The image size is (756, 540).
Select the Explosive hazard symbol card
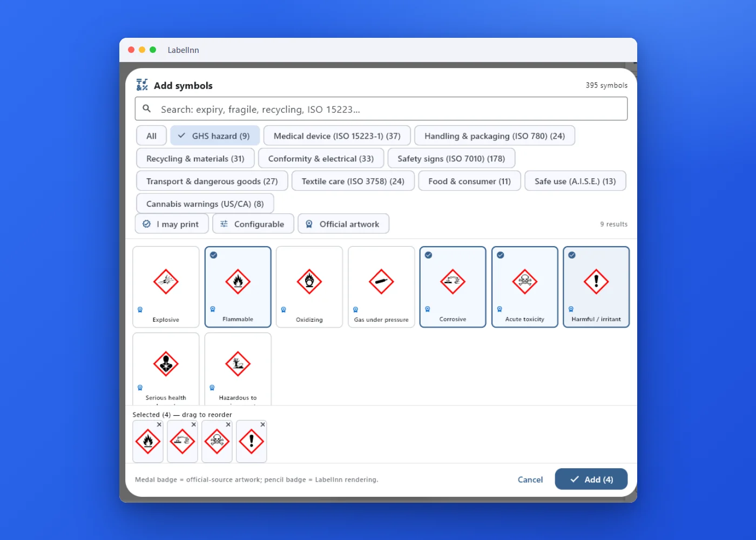coord(166,287)
